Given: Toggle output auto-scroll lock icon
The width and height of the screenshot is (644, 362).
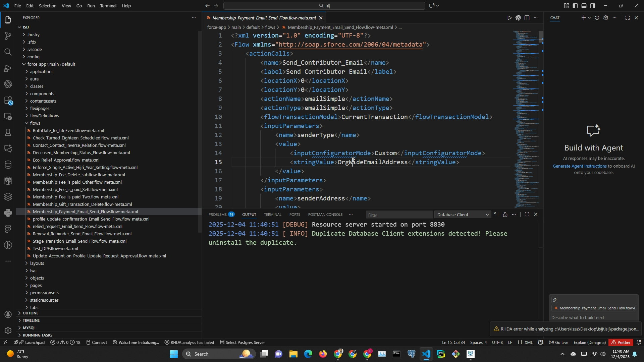Looking at the screenshot, I should [505, 215].
